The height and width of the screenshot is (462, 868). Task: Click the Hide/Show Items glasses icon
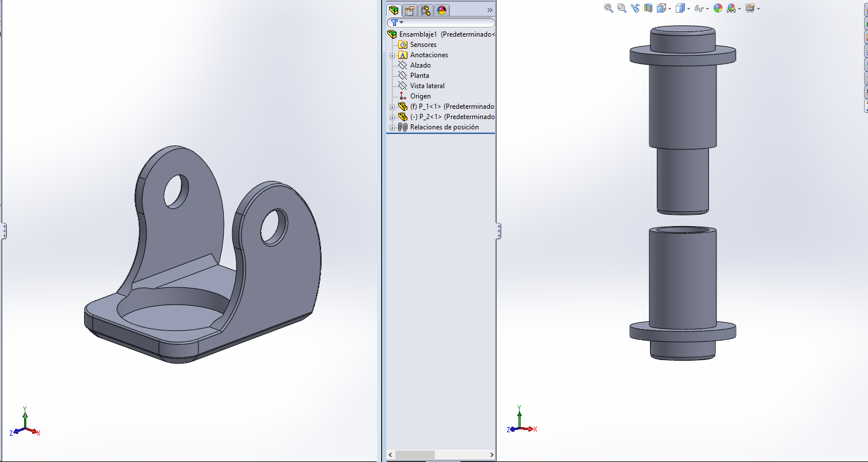pos(699,8)
